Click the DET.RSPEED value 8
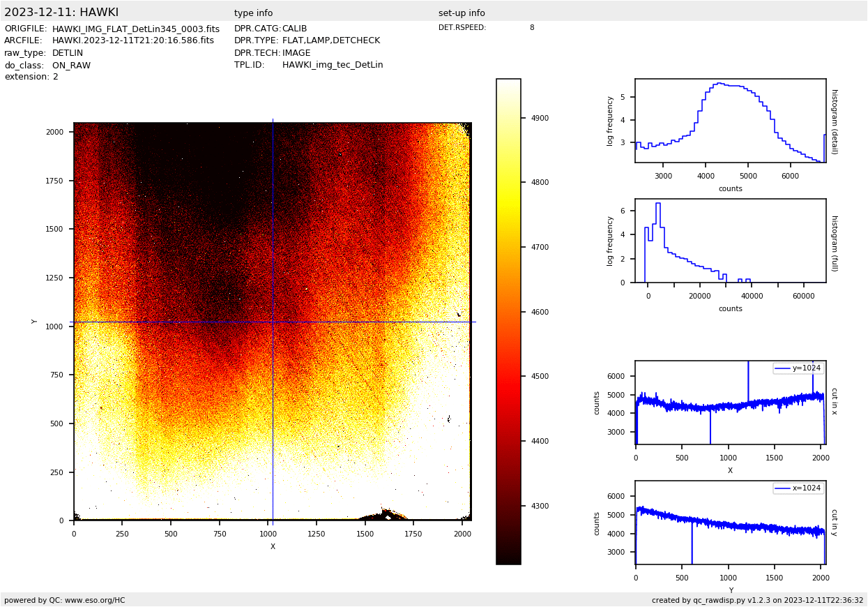 click(531, 28)
